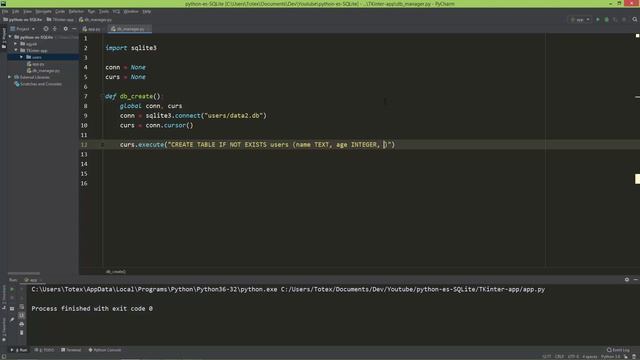Toggle the users folder arrow
This screenshot has width=640, height=360.
22,57
